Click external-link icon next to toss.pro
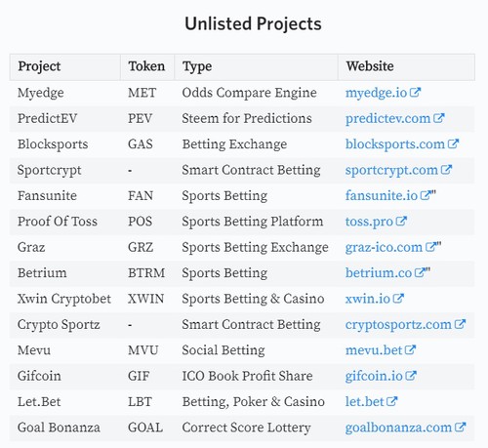 401,222
